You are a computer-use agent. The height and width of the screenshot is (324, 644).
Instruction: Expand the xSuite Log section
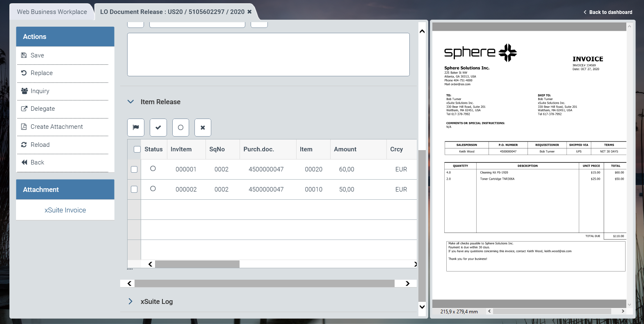(x=131, y=301)
